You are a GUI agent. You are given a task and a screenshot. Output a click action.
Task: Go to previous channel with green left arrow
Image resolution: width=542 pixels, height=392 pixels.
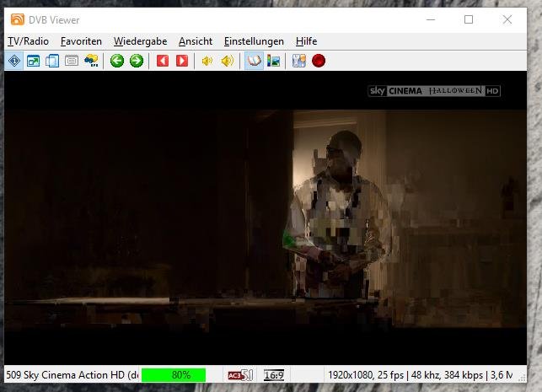117,61
